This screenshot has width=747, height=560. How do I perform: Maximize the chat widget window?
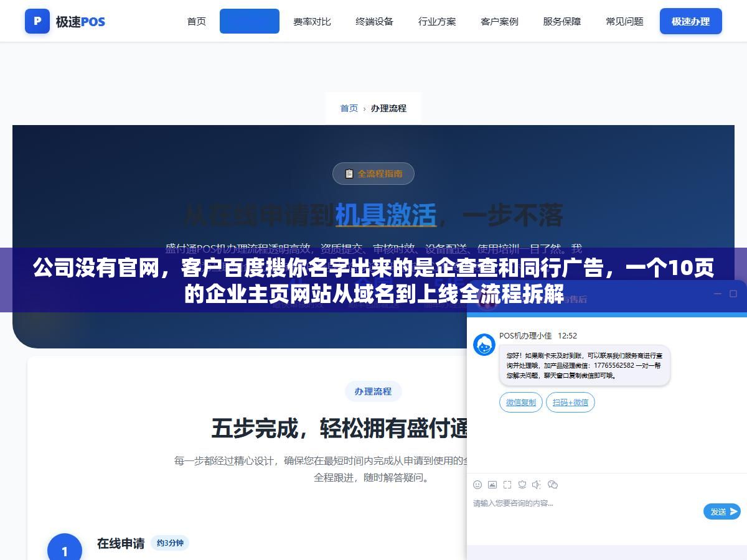coord(733,294)
